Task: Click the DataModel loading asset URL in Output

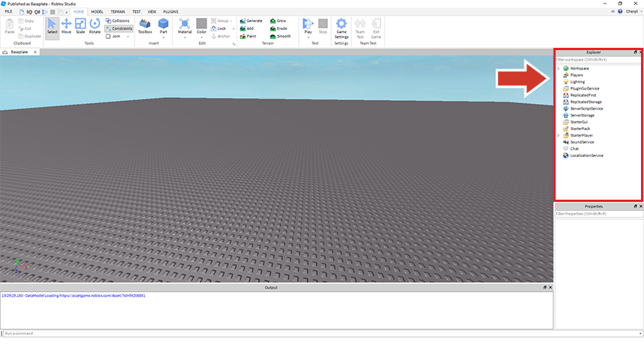Action: (x=103, y=295)
